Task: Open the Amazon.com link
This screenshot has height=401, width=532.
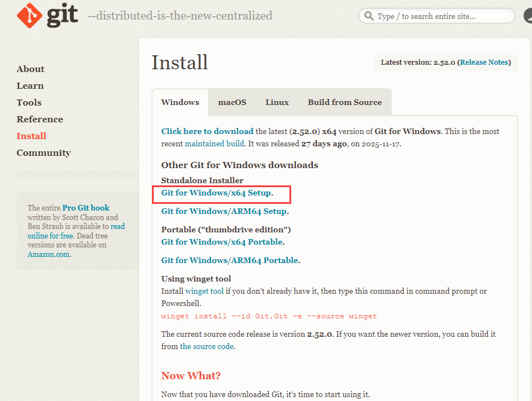Action: (x=49, y=255)
